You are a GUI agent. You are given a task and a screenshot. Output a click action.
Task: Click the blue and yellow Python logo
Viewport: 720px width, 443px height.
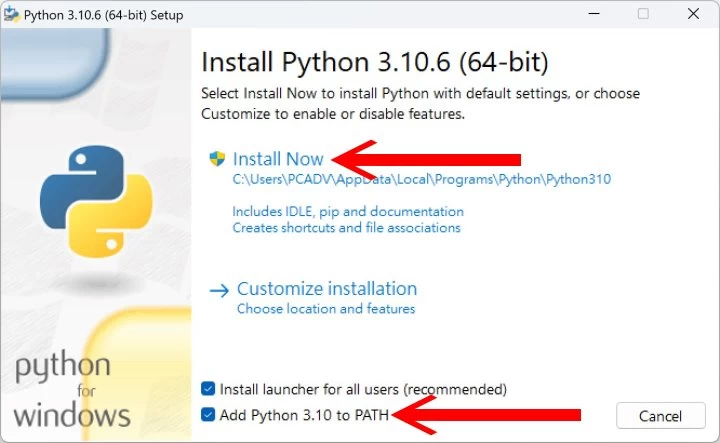96,201
